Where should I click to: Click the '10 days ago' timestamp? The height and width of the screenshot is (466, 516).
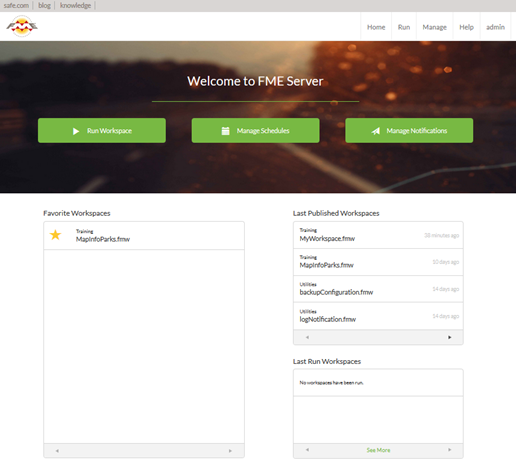(446, 262)
